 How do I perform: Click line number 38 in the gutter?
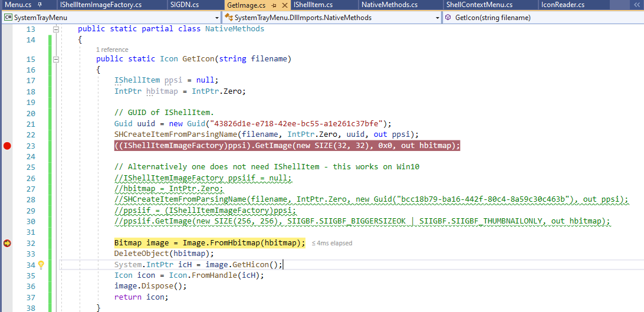[x=31, y=307]
